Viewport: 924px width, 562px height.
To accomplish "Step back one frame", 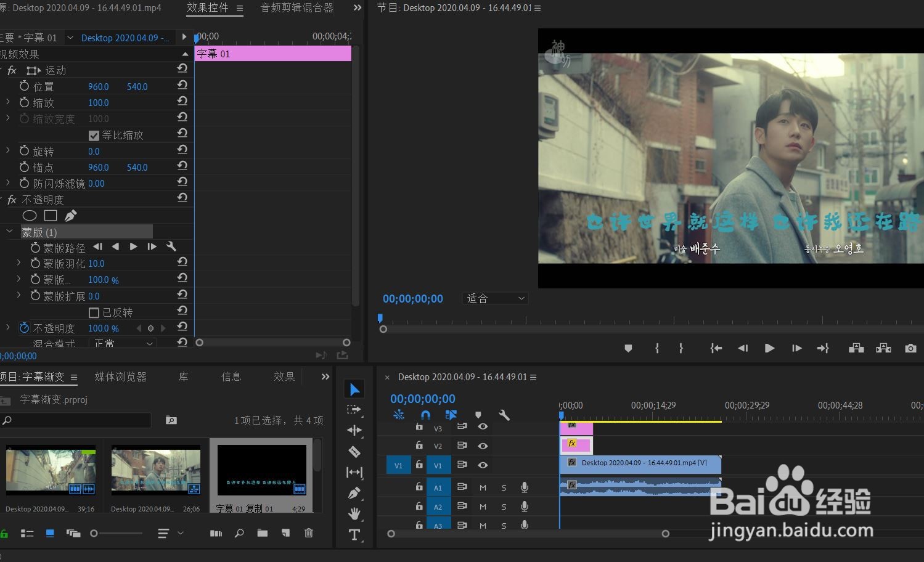I will click(743, 348).
